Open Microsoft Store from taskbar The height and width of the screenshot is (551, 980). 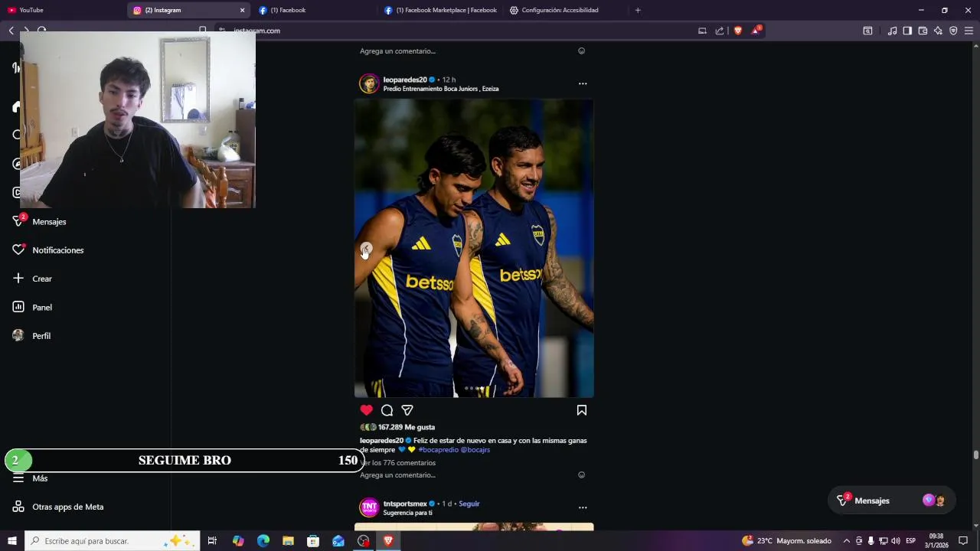313,541
